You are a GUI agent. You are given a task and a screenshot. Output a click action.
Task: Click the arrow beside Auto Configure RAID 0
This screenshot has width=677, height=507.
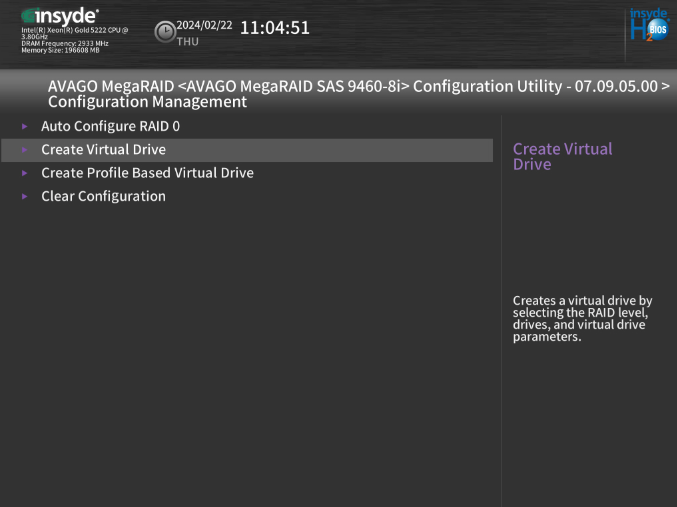pyautogui.click(x=25, y=127)
